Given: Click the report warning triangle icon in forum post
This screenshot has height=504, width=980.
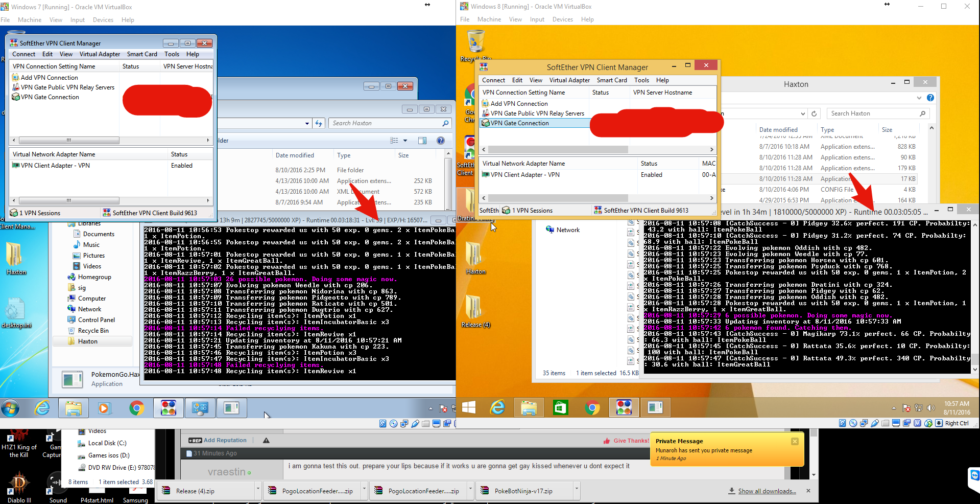Looking at the screenshot, I should coord(266,441).
